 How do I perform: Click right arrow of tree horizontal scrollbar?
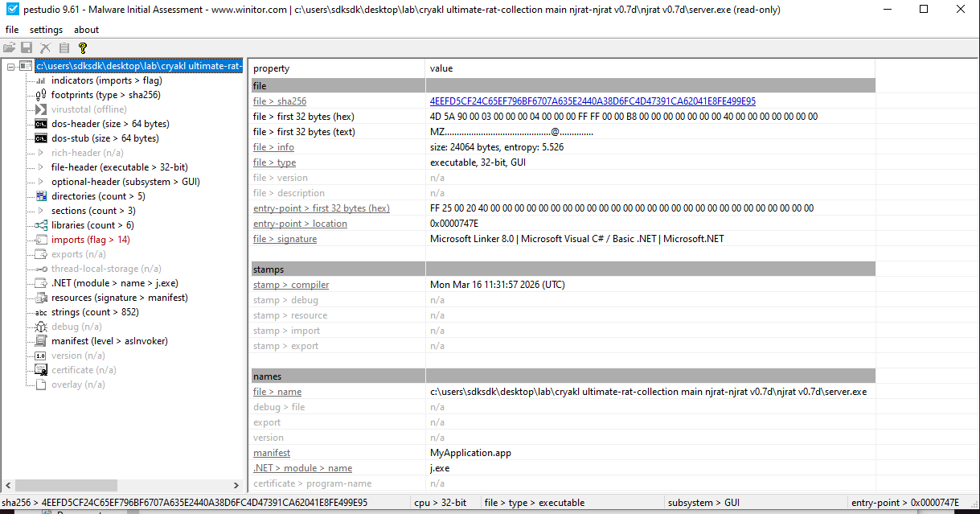236,486
